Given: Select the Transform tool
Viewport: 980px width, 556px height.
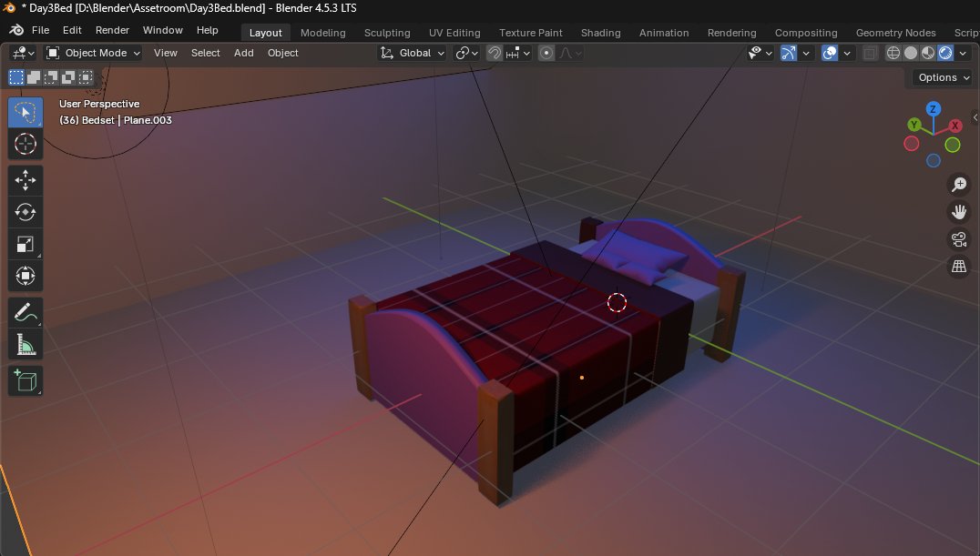Looking at the screenshot, I should [x=25, y=276].
